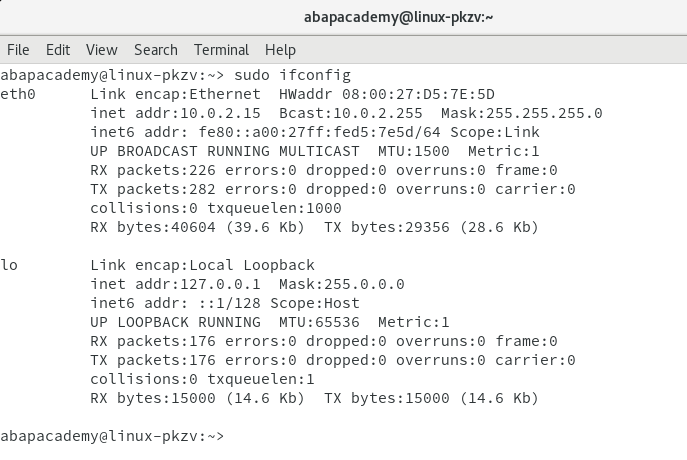Click the inet addr:10.0.2.15 text
Screen dimensions: 687x460
click(x=175, y=113)
